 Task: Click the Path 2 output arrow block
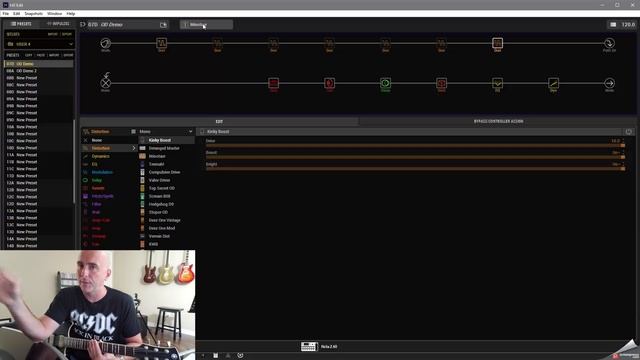click(x=609, y=83)
